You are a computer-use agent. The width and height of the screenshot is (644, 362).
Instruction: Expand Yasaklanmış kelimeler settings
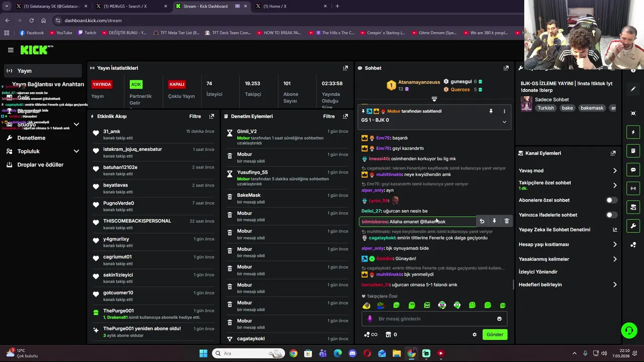coord(614,259)
